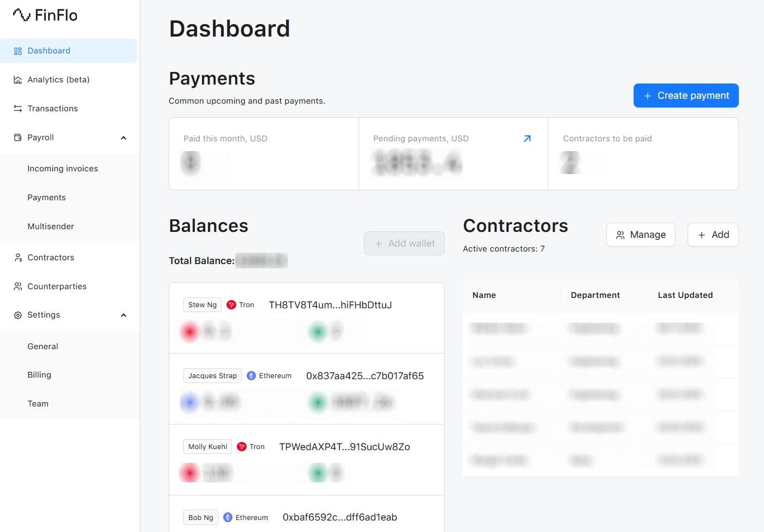Click the Jacques Strap wallet tag

click(x=213, y=376)
